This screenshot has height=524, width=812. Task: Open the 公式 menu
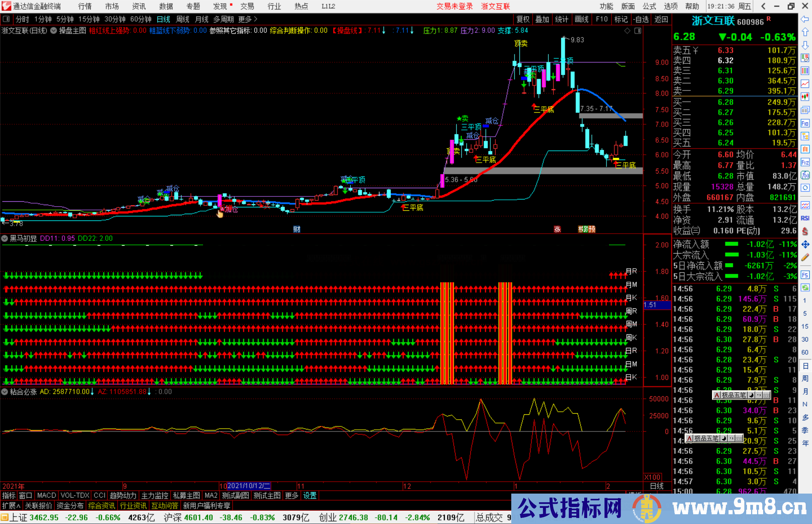point(649,6)
